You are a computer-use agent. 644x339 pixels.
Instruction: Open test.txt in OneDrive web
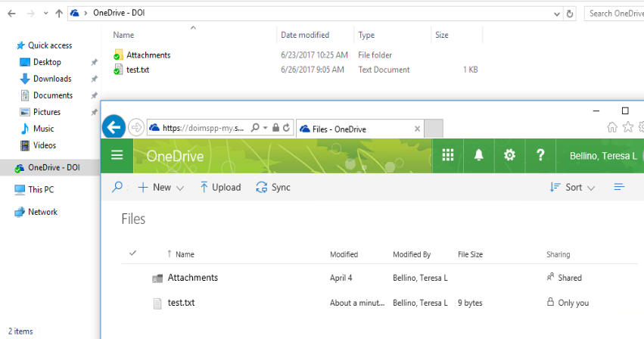(x=181, y=303)
